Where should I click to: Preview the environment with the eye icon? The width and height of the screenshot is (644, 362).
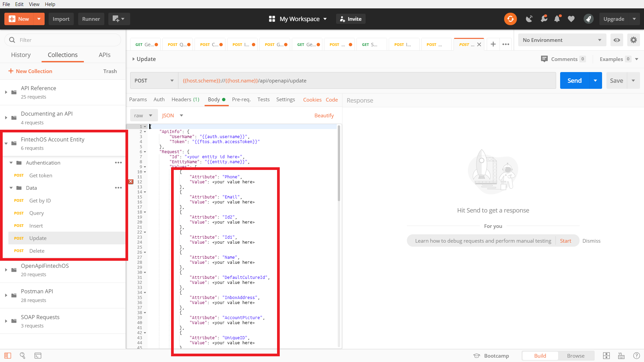(617, 40)
